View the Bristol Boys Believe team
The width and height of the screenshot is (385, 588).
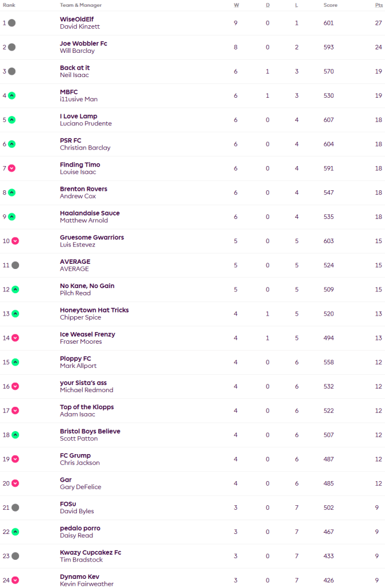pyautogui.click(x=90, y=431)
